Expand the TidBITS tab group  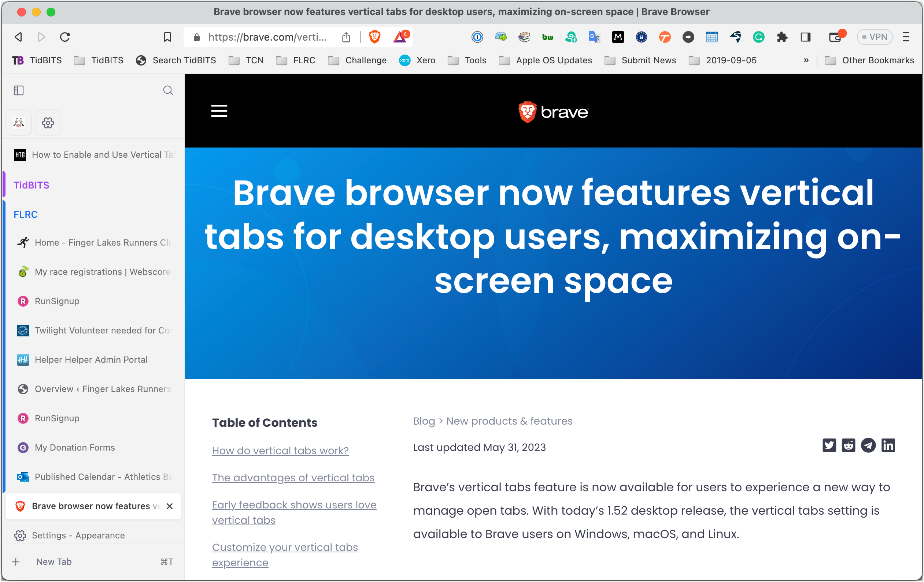pos(32,185)
